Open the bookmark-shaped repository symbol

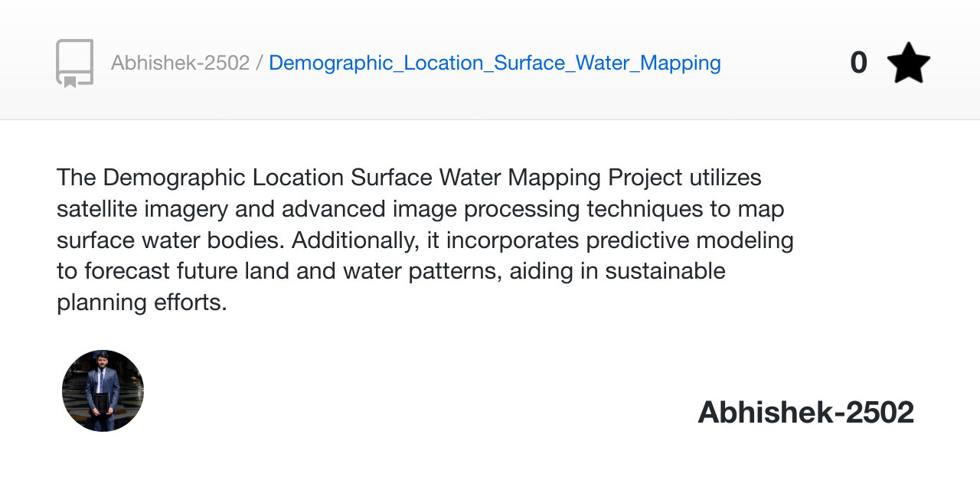tap(74, 62)
